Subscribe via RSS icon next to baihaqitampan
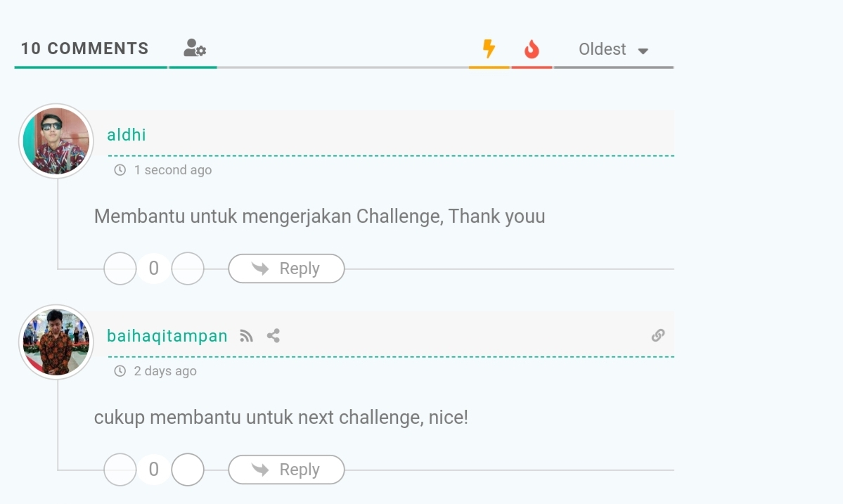Image resolution: width=843 pixels, height=504 pixels. coord(246,336)
